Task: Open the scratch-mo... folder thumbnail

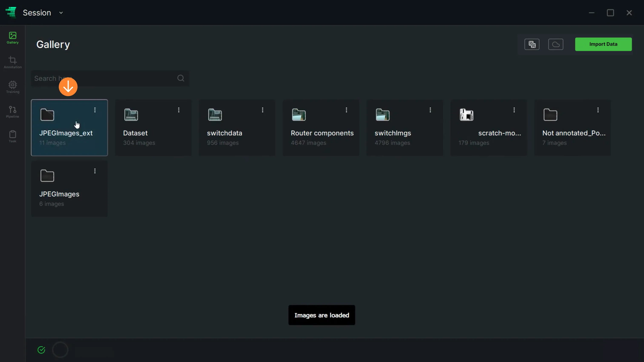Action: click(467, 115)
